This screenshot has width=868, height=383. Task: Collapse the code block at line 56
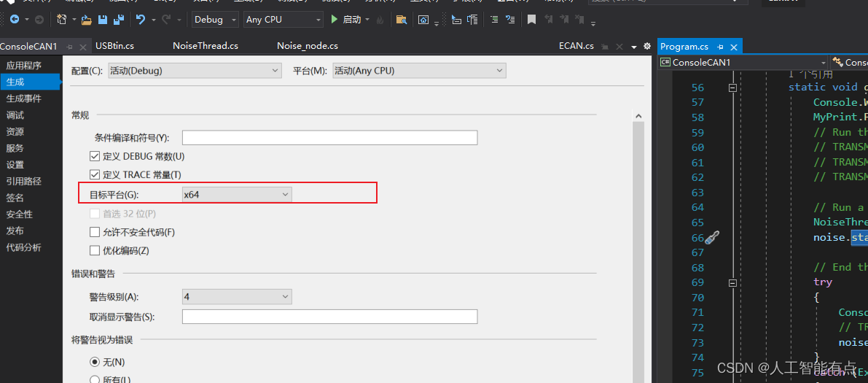[x=733, y=88]
